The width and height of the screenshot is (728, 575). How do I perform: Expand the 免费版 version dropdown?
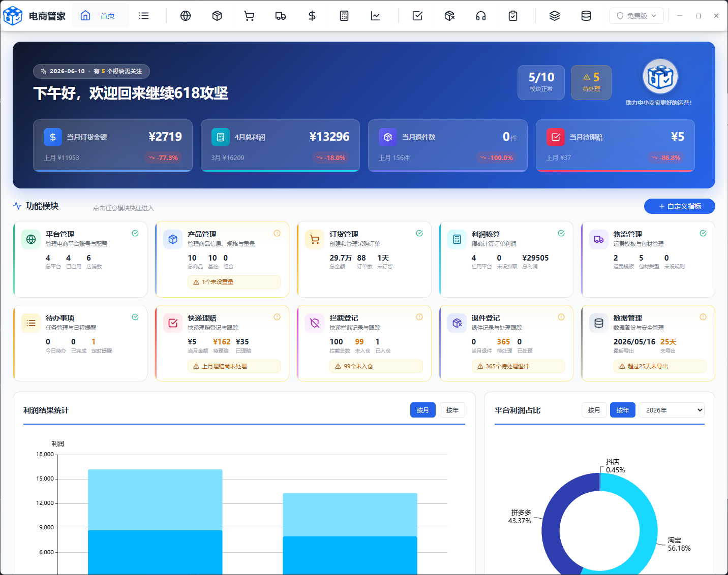coord(636,16)
